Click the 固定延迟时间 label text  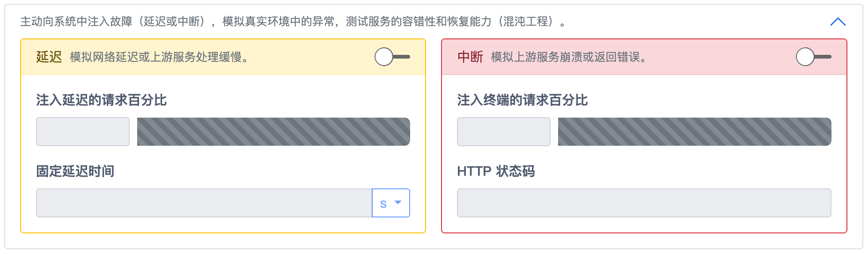tap(75, 172)
